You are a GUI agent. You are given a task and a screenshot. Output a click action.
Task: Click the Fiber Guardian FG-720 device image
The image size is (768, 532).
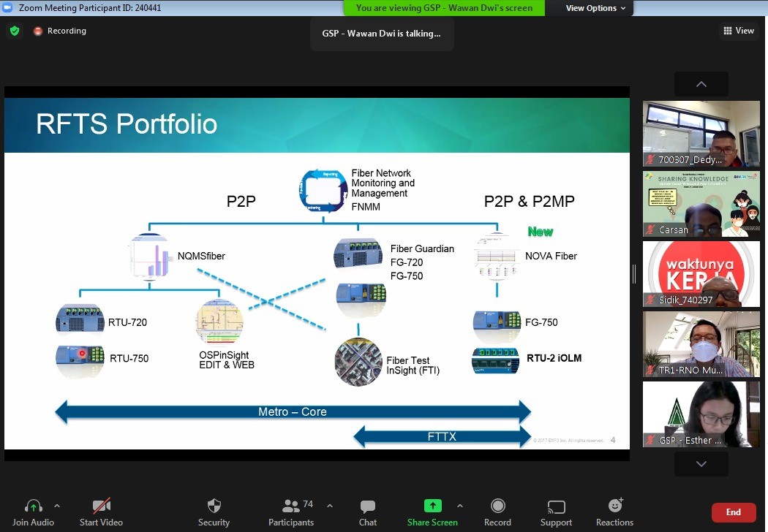pos(358,253)
